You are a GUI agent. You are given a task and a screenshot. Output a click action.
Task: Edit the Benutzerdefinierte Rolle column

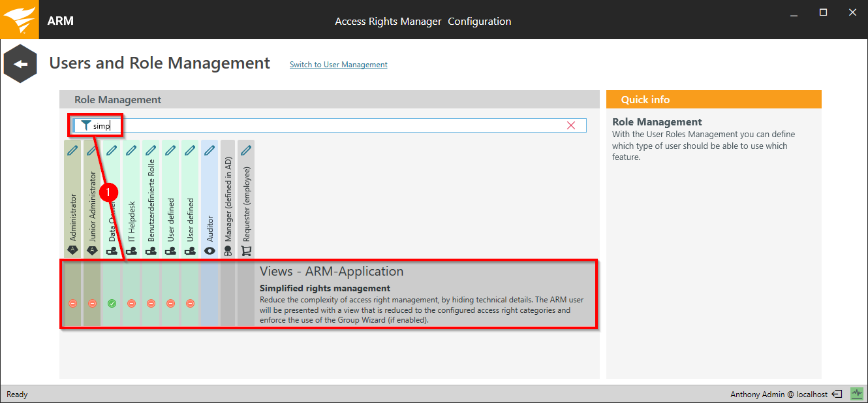tap(151, 150)
